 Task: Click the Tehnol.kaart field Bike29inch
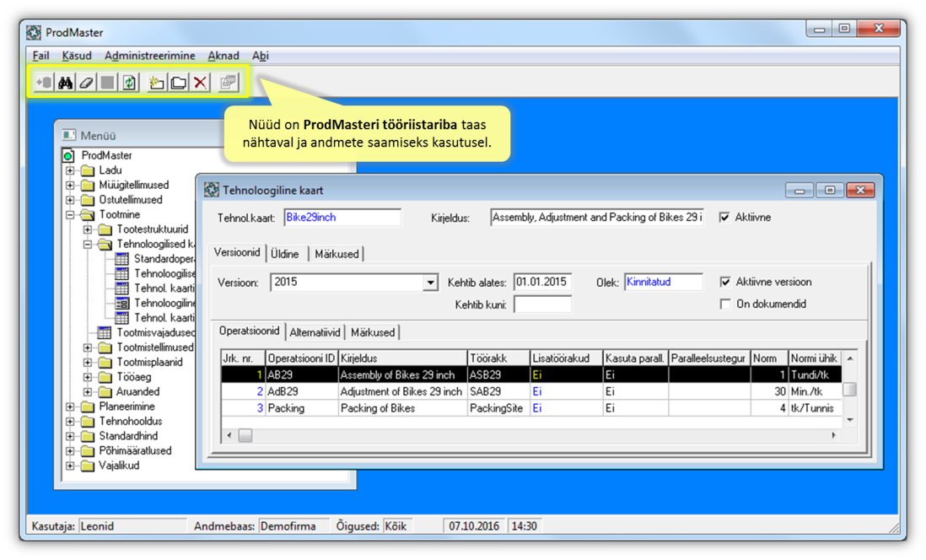coord(342,218)
